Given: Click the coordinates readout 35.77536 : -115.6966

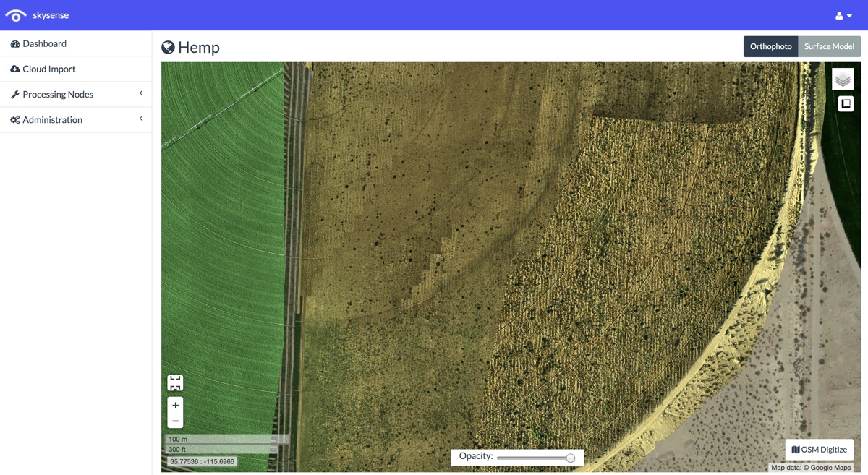Looking at the screenshot, I should tap(202, 461).
